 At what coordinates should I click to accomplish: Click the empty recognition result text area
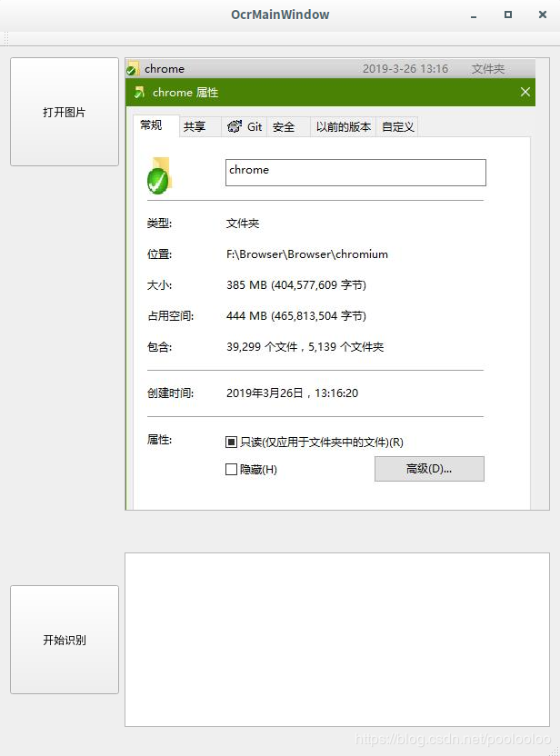pyautogui.click(x=337, y=640)
